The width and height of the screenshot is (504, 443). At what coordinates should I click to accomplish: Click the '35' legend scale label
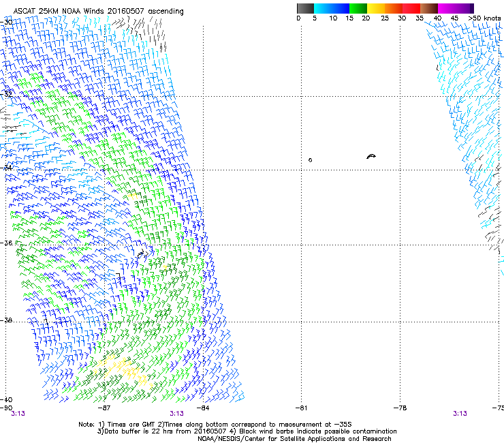coord(420,18)
